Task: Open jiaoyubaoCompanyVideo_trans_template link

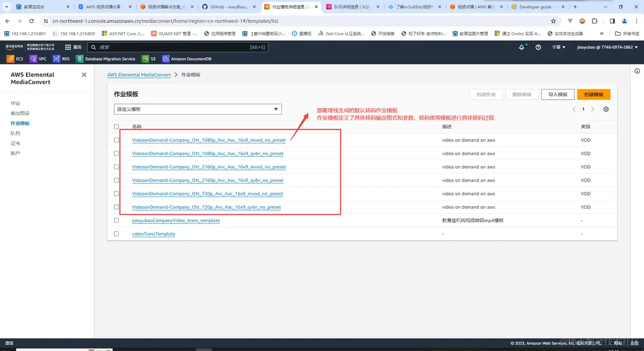Action: point(176,220)
